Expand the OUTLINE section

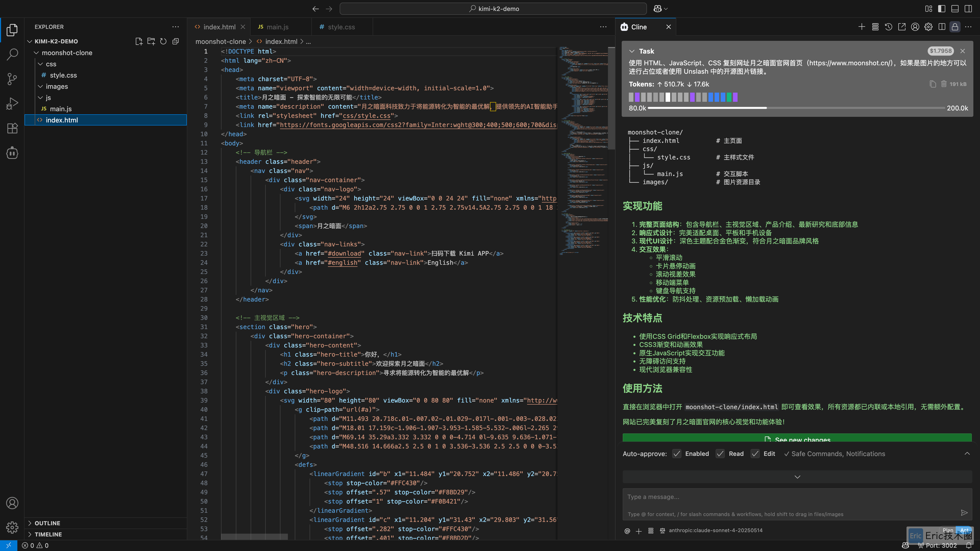[x=30, y=523]
